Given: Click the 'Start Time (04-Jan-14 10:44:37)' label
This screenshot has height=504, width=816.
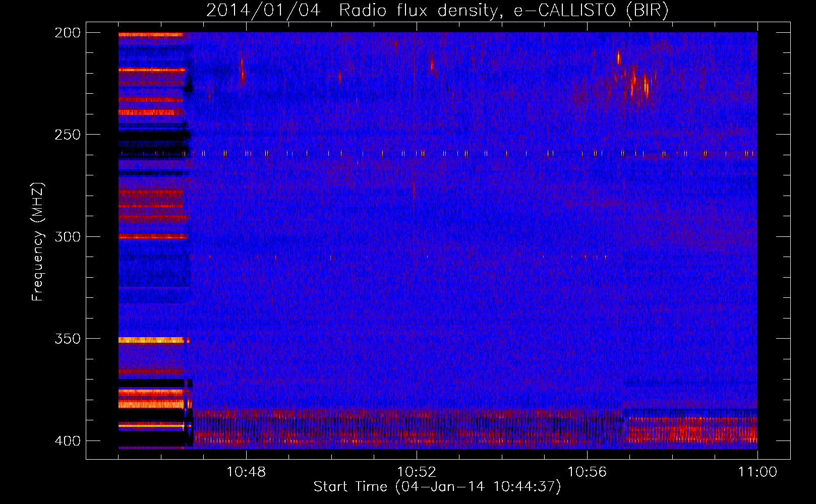Looking at the screenshot, I should tap(437, 487).
